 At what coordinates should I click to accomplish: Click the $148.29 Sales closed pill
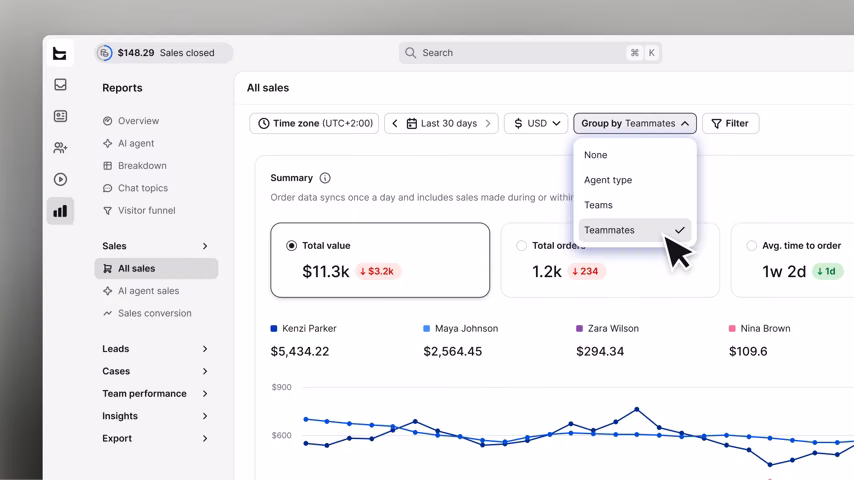point(164,53)
